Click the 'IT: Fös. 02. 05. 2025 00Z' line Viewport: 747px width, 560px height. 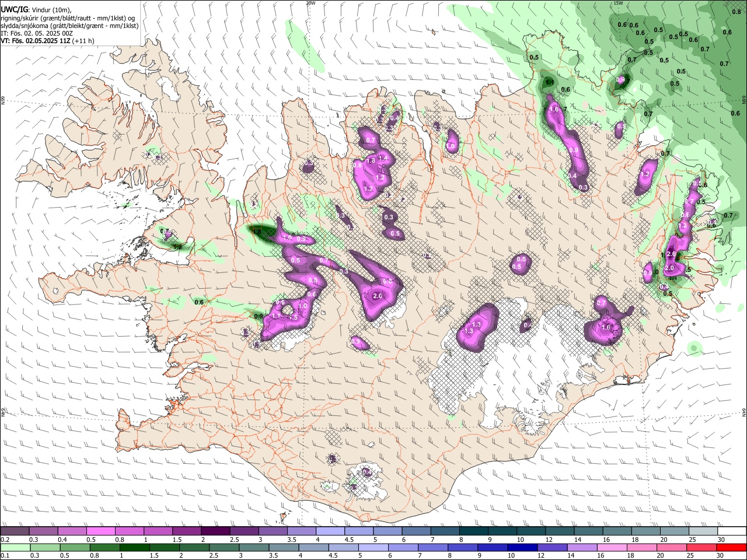[37, 33]
